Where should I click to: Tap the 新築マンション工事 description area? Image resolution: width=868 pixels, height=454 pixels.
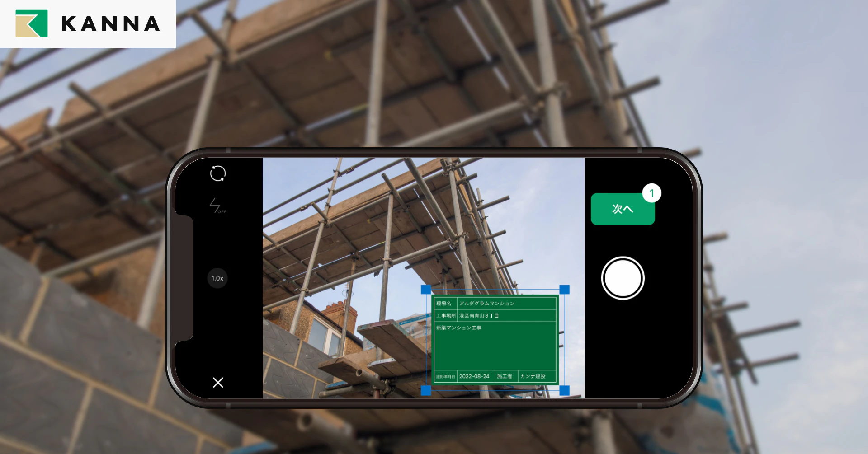495,346
